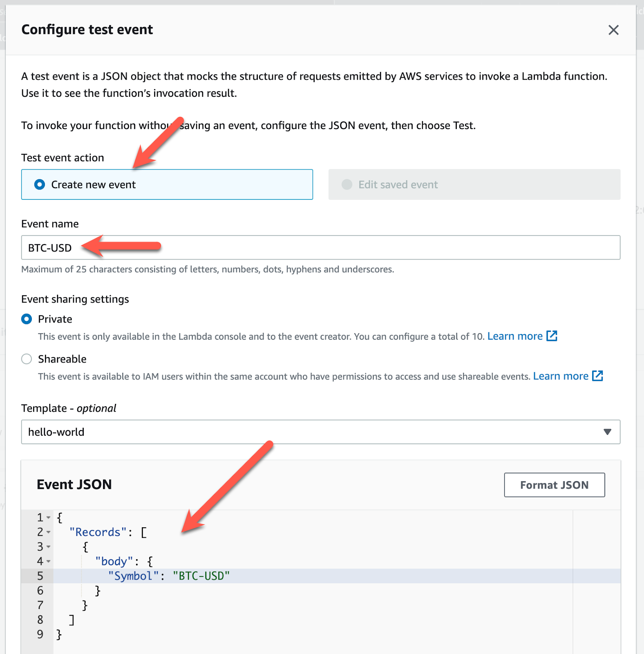Screen dimensions: 644x654
Task: Close the Configure test event dialog
Action: [x=613, y=30]
